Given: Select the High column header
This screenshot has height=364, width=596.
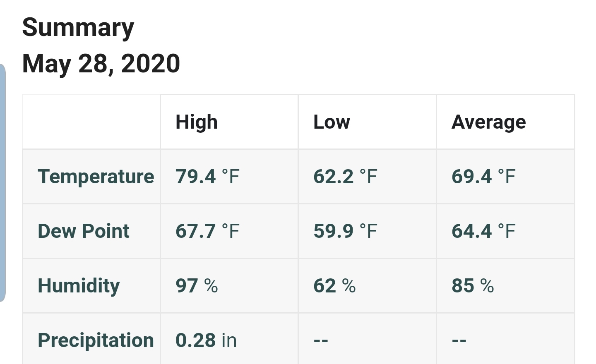Looking at the screenshot, I should (197, 122).
